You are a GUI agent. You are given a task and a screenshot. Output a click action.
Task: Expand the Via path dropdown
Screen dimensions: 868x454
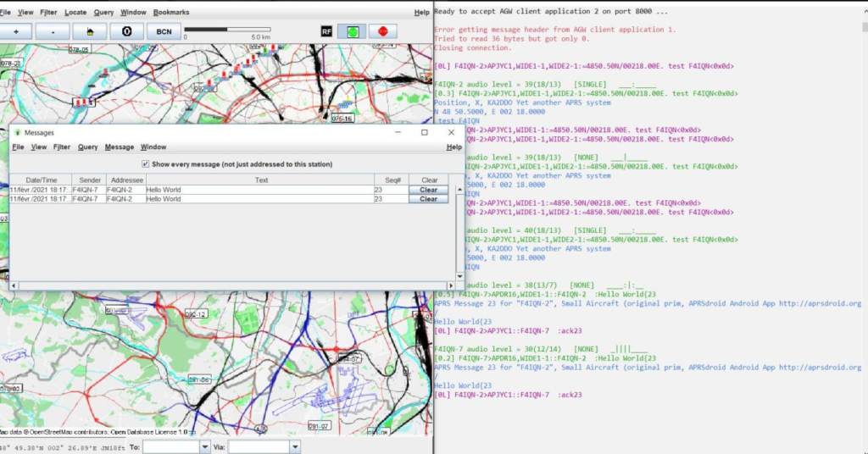click(x=294, y=446)
